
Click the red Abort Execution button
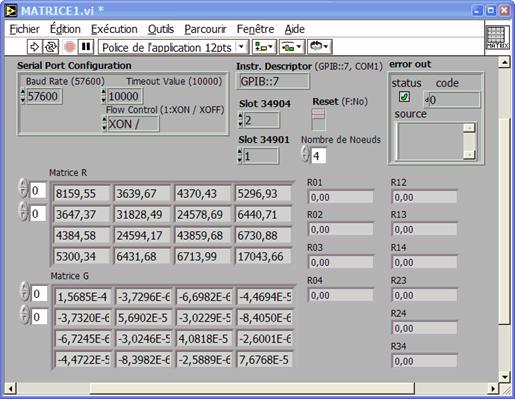click(x=69, y=47)
